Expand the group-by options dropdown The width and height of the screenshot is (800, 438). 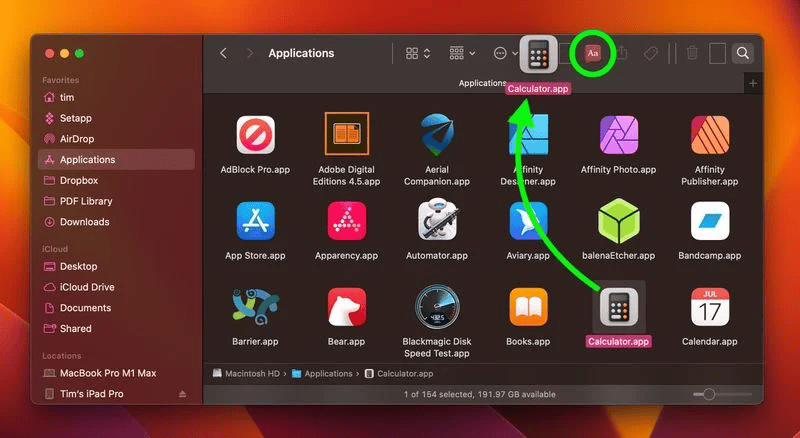(x=462, y=53)
